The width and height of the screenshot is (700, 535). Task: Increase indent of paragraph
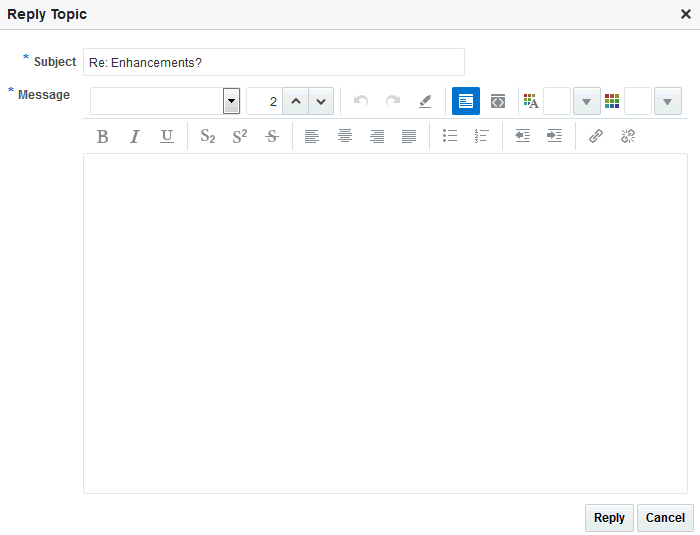pyautogui.click(x=554, y=136)
